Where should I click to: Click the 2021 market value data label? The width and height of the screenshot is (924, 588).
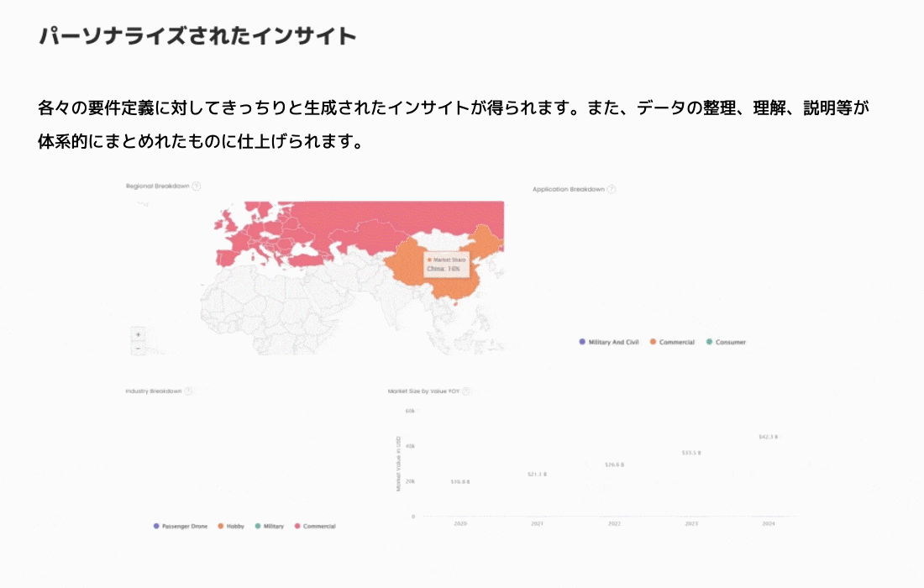click(537, 475)
